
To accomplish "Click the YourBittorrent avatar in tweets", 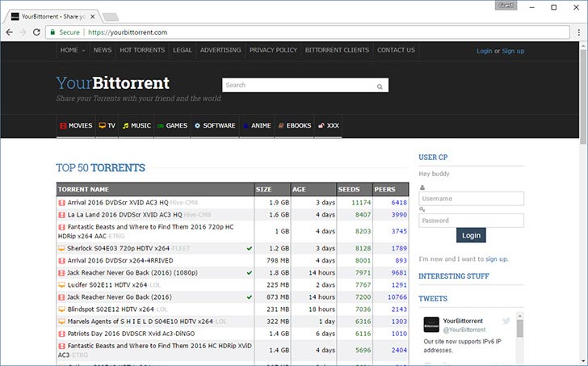I will (431, 325).
